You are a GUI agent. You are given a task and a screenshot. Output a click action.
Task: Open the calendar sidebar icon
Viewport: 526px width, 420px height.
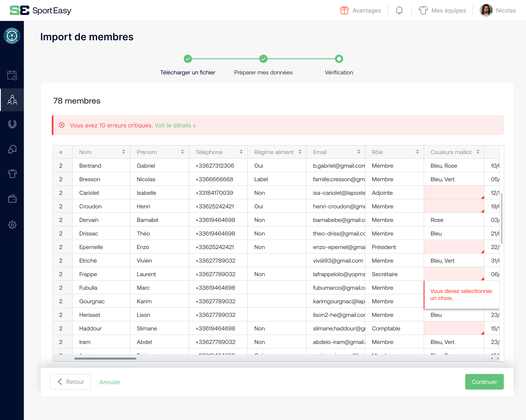(x=12, y=75)
